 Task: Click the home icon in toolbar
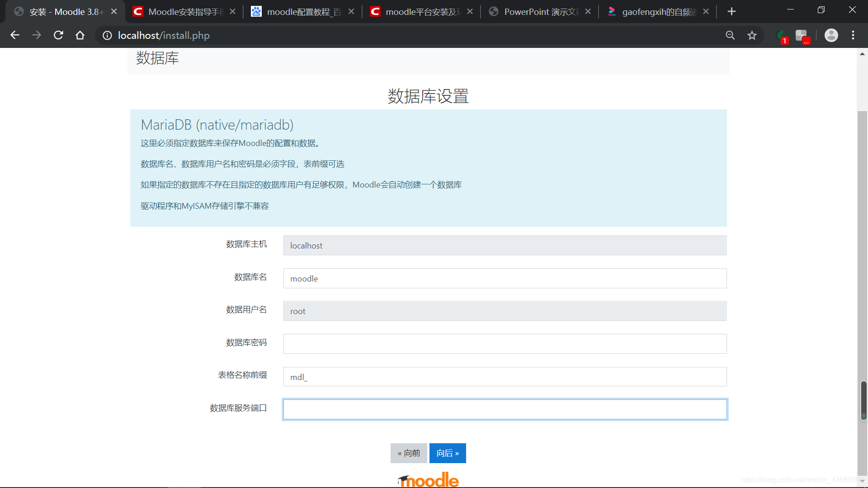pyautogui.click(x=80, y=35)
